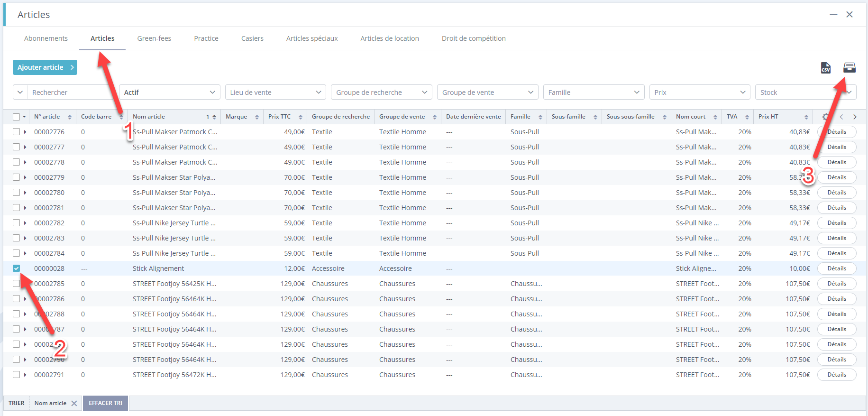Check the box for article 00002777

click(17, 147)
